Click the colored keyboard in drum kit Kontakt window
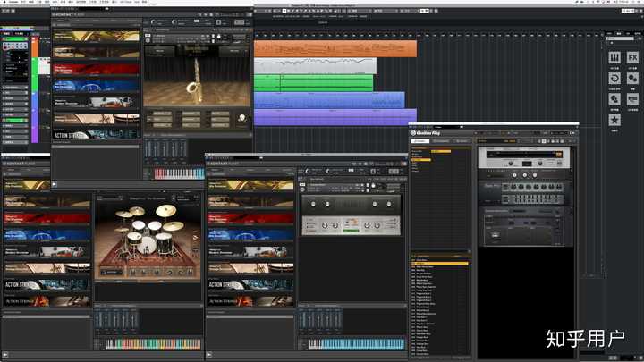The image size is (644, 362). click(x=153, y=344)
